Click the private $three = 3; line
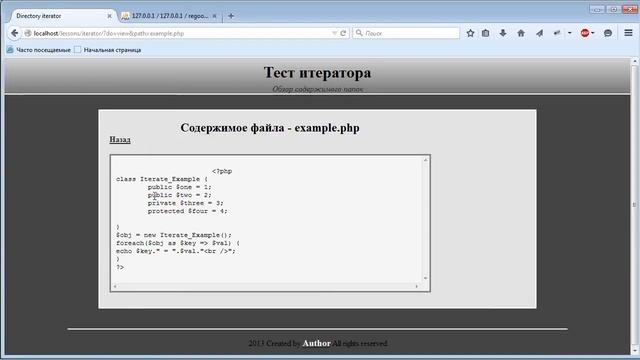The height and width of the screenshot is (360, 640). coord(186,203)
